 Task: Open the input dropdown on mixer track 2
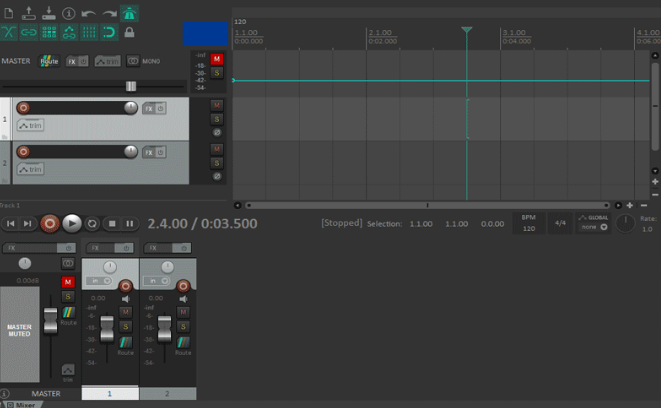click(156, 281)
